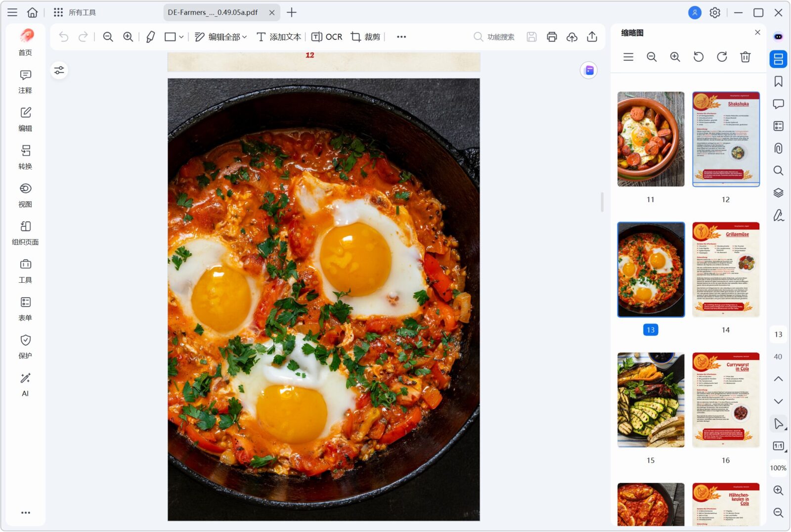Click the current page number 13 box
Image resolution: width=791 pixels, height=532 pixels.
(778, 334)
